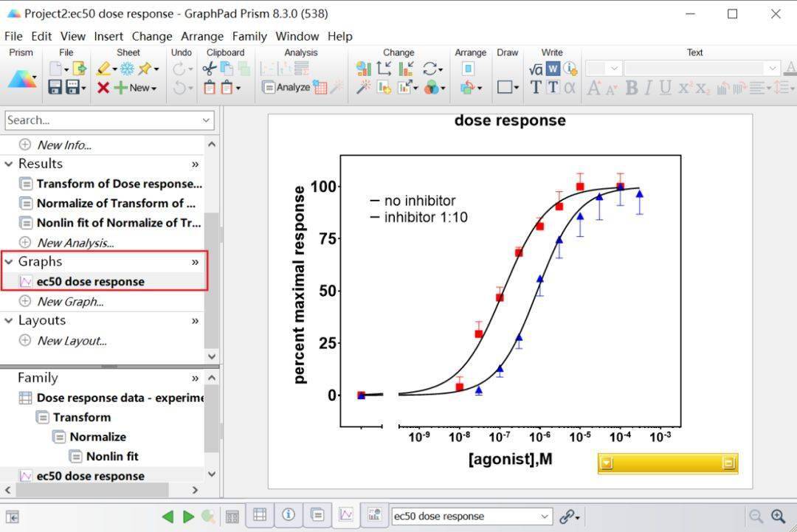The width and height of the screenshot is (797, 532).
Task: Insert equation with square root icon
Action: coord(536,69)
